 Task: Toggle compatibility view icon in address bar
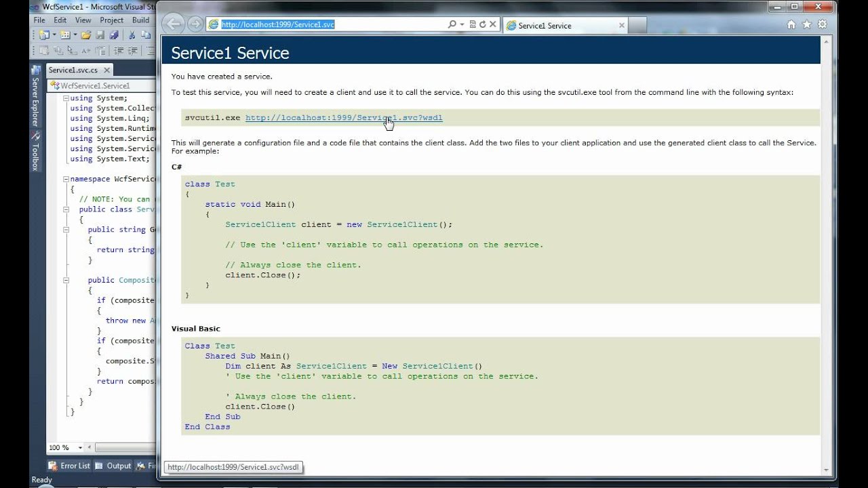(473, 24)
